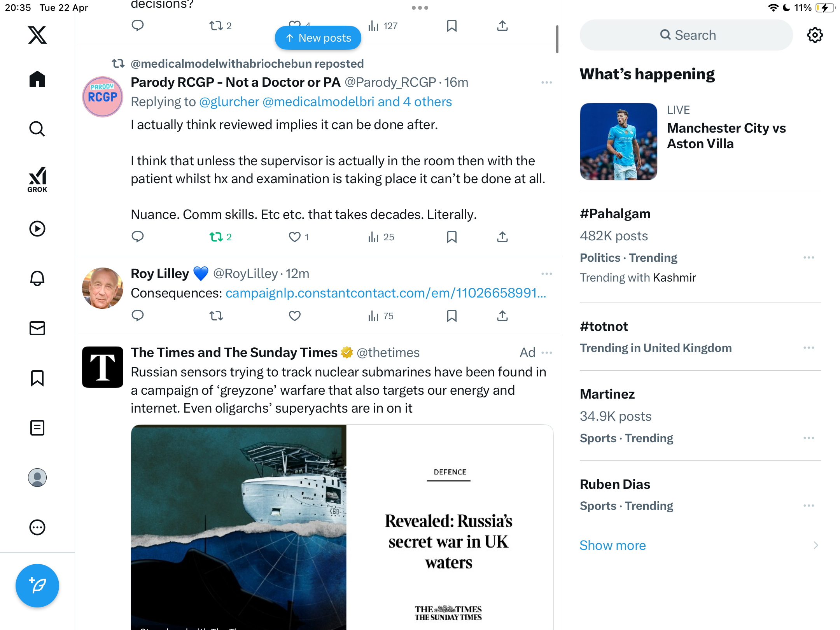This screenshot has width=840, height=630.
Task: Like the Parody RCGP post
Action: 299,237
